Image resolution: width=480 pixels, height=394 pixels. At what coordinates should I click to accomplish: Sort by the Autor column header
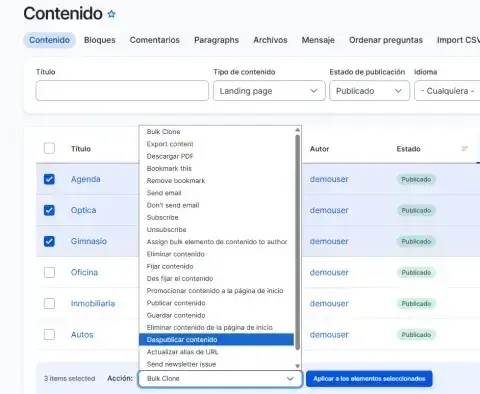[319, 149]
